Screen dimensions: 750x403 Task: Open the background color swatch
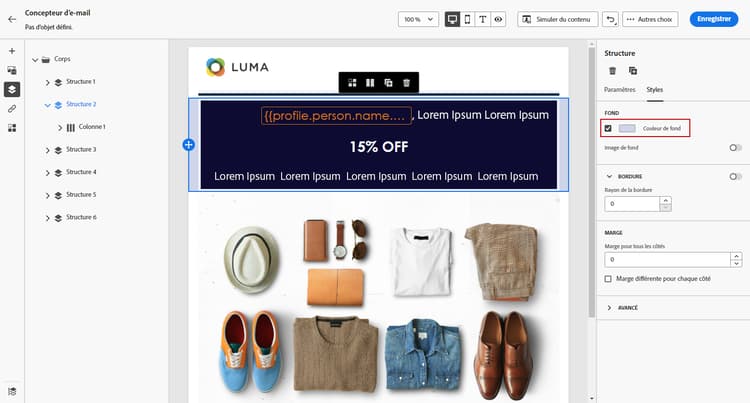click(x=627, y=128)
